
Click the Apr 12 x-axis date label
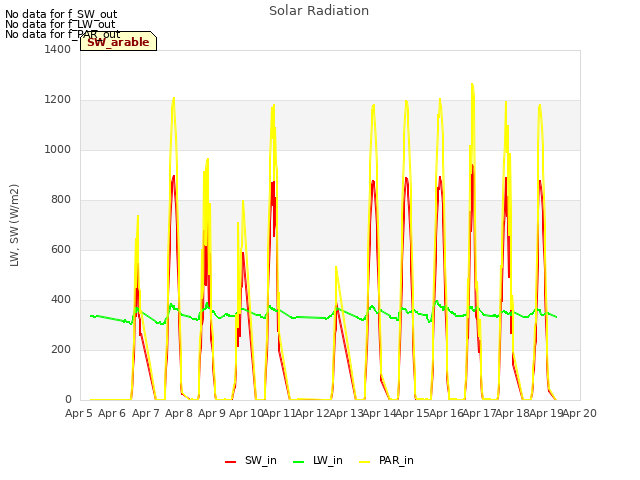coord(313,413)
